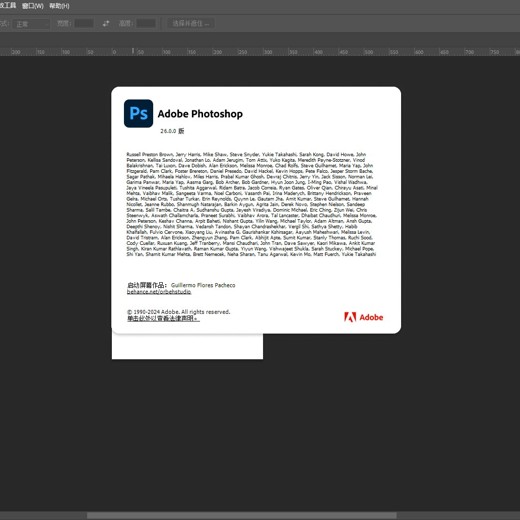The image size is (520, 520).
Task: Click the Guillermo Flores Pacheco artist name
Action: click(203, 285)
